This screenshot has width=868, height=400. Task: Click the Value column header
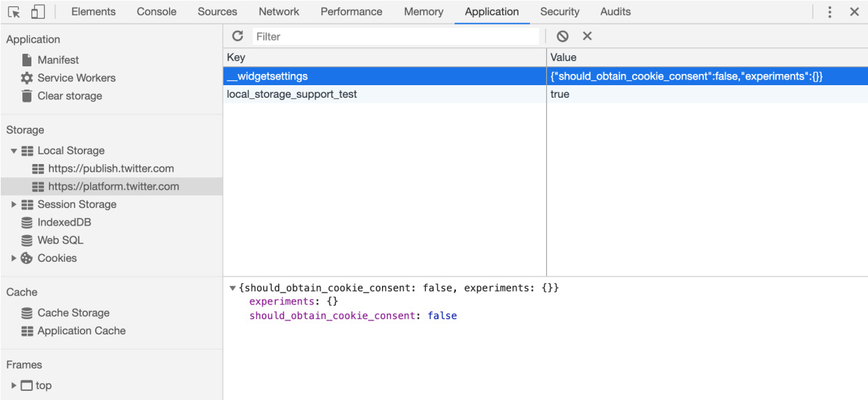(707, 57)
